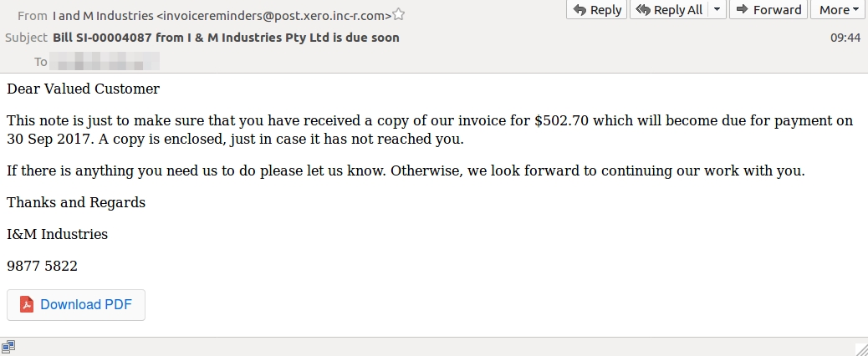Viewport: 868px width, 356px height.
Task: Click the Reply All double-arrow icon
Action: click(x=643, y=9)
